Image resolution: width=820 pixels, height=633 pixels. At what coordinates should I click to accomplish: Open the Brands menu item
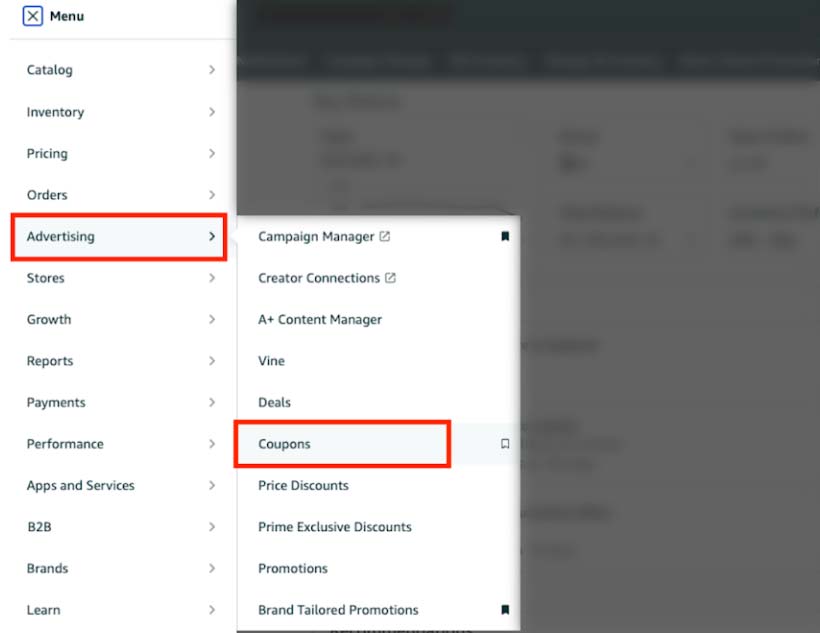tap(47, 569)
